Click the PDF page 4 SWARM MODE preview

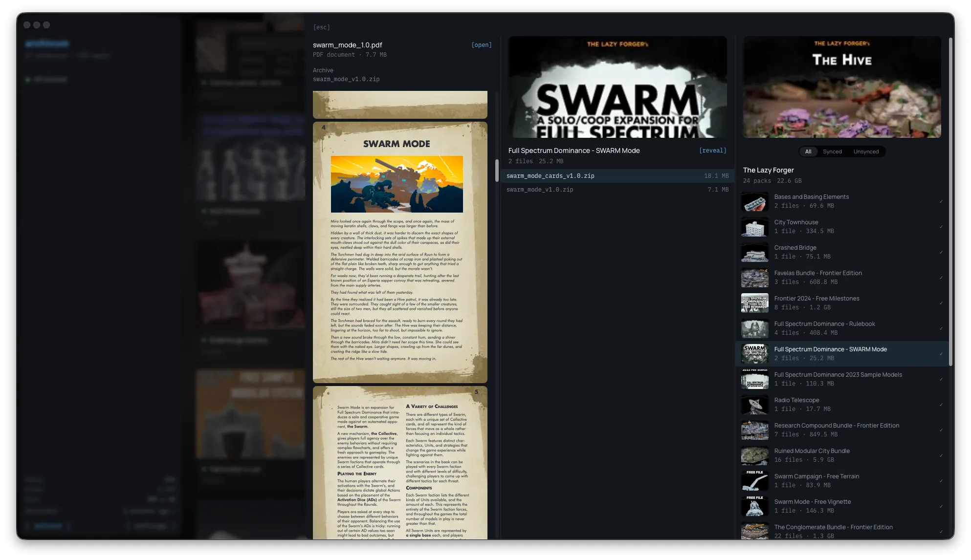coord(400,252)
